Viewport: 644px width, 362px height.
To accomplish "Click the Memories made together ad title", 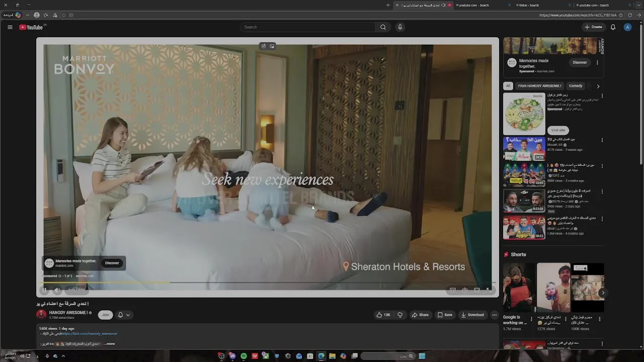I will 534,63.
